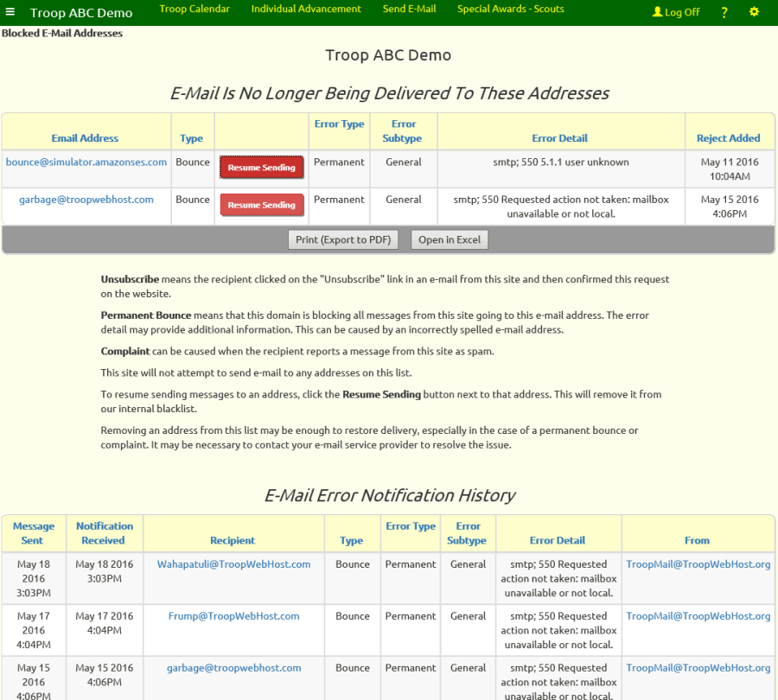Open the Wahapatuli@TroopWebHost.com recipient link
This screenshot has height=700, width=778.
233,564
